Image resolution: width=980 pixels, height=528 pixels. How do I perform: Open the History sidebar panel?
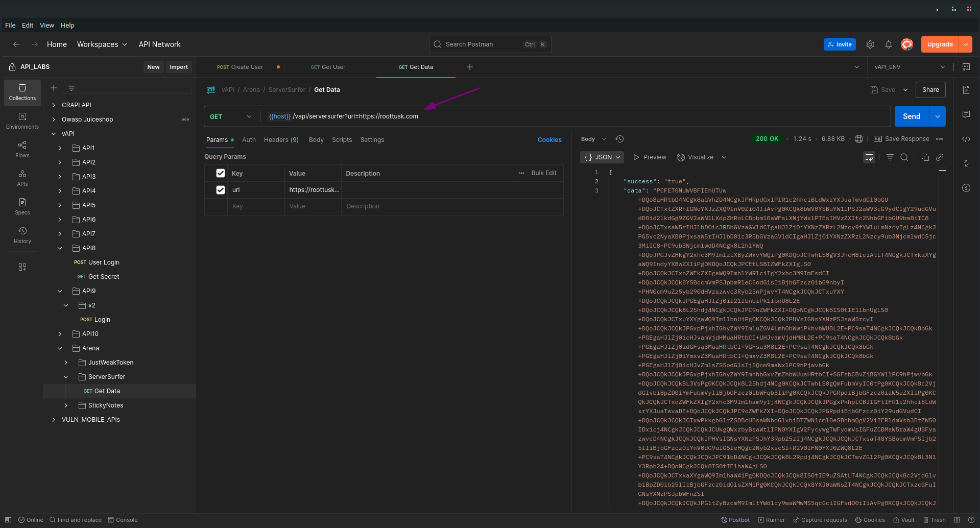tap(22, 235)
